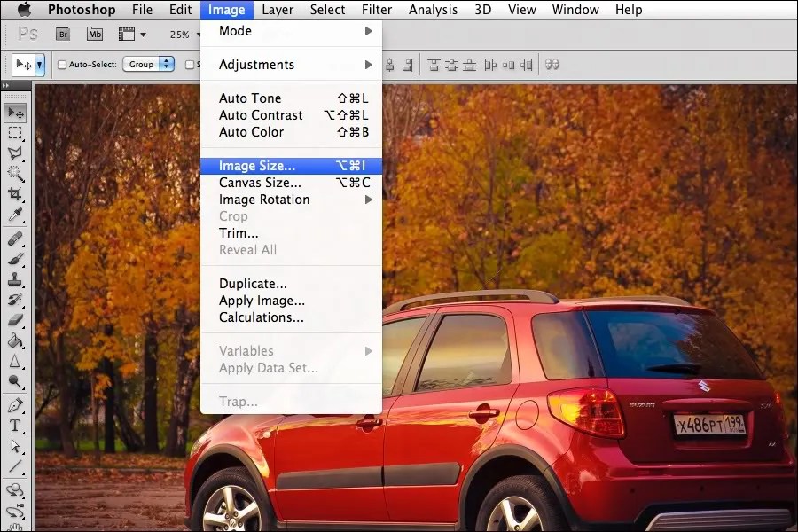Screen dimensions: 798x532
Task: Choose Apply Image… from the menu
Action: pos(291,301)
